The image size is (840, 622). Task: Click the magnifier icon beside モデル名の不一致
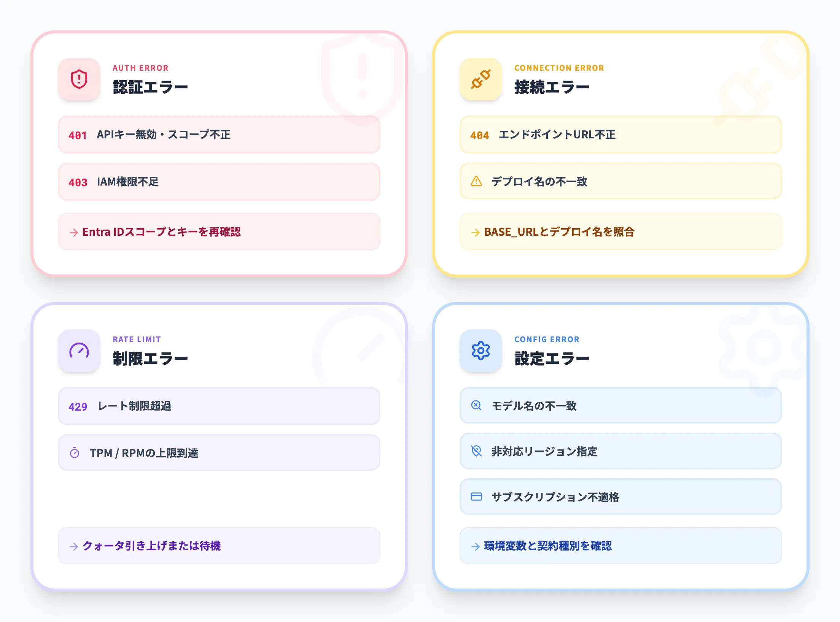click(x=476, y=406)
